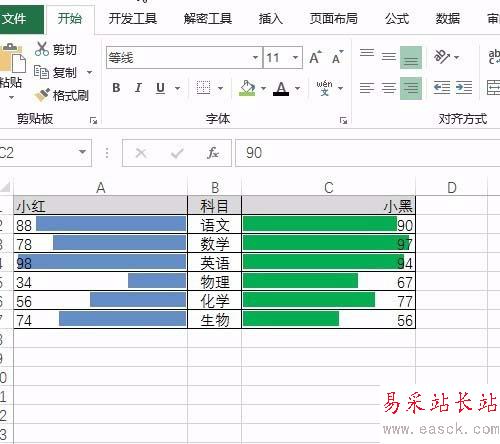This screenshot has height=444, width=500.
Task: Switch to the 开始 Home tab
Action: (70, 19)
